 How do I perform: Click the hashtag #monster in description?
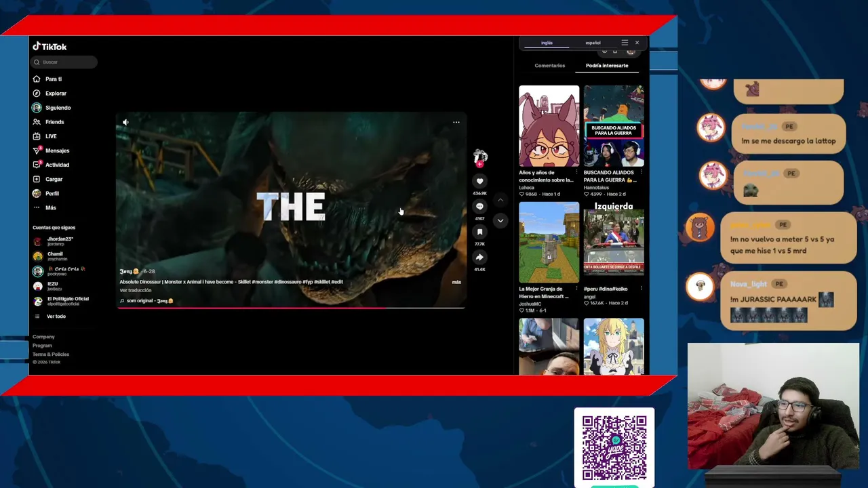pyautogui.click(x=262, y=282)
